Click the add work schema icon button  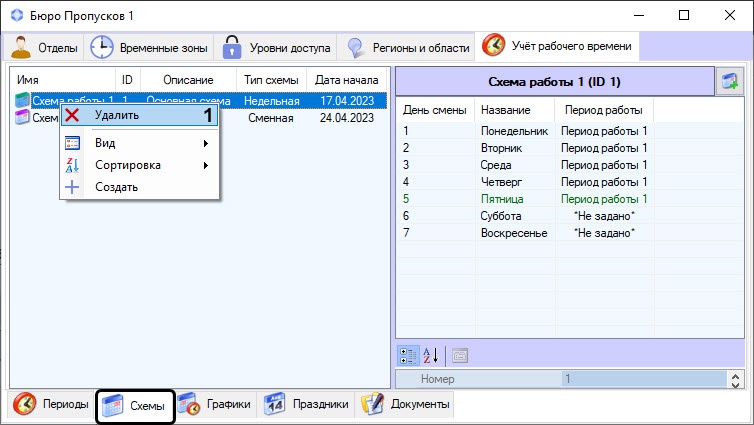pos(730,82)
